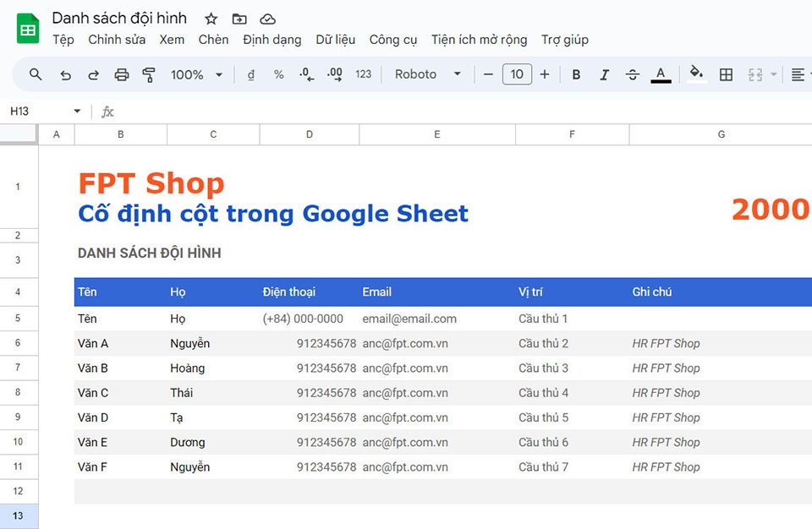This screenshot has height=529, width=812.
Task: Click the font size field showing 10
Action: (517, 74)
